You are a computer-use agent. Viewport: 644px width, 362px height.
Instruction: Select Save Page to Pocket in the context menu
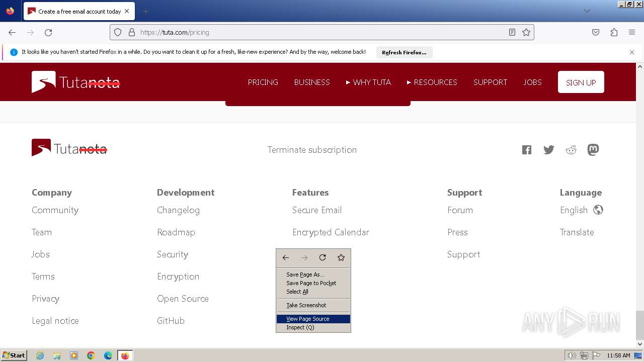(313, 283)
